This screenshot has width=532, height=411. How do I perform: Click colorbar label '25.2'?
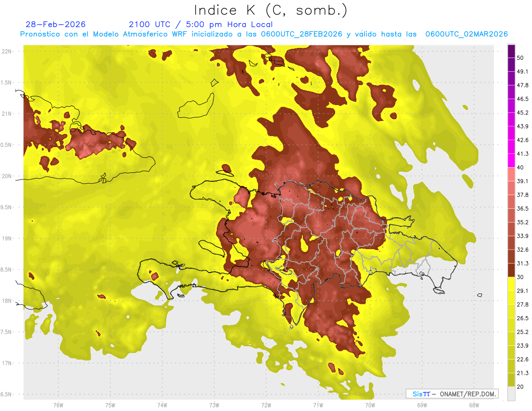point(523,332)
